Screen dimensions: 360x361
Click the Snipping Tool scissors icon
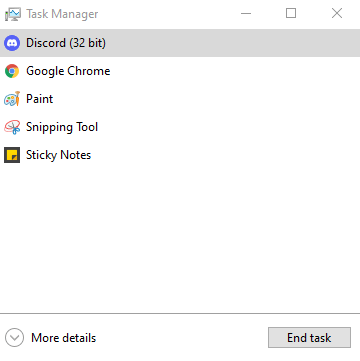(x=12, y=127)
